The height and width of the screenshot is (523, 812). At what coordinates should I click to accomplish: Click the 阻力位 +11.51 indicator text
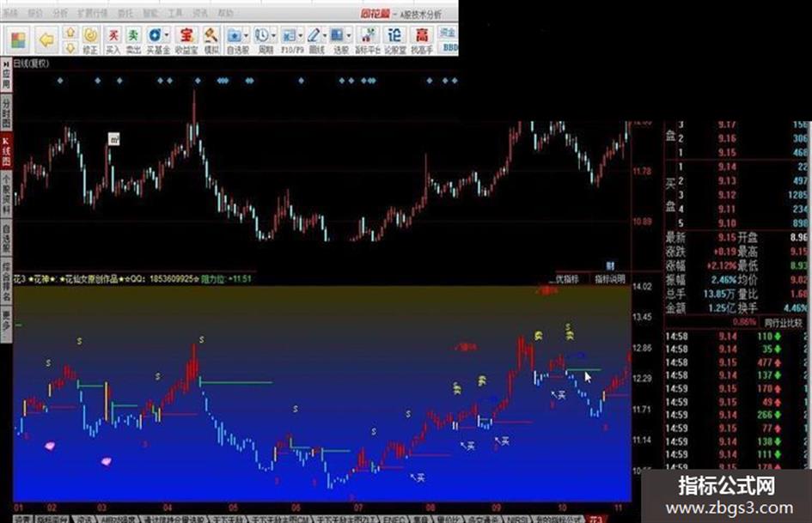click(x=226, y=279)
